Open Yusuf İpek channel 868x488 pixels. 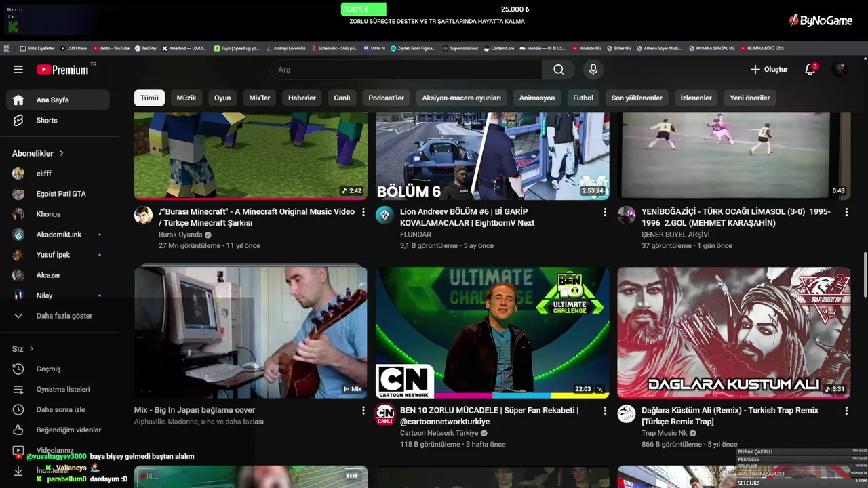(58, 255)
